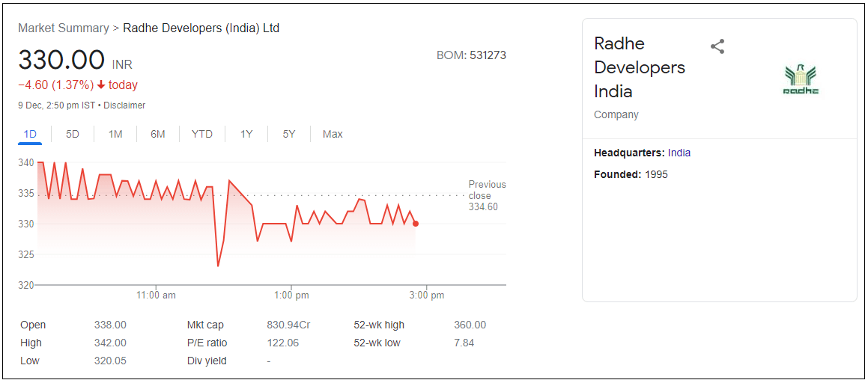The image size is (868, 383).
Task: Click the 1:00 pm axis label
Action: (291, 295)
